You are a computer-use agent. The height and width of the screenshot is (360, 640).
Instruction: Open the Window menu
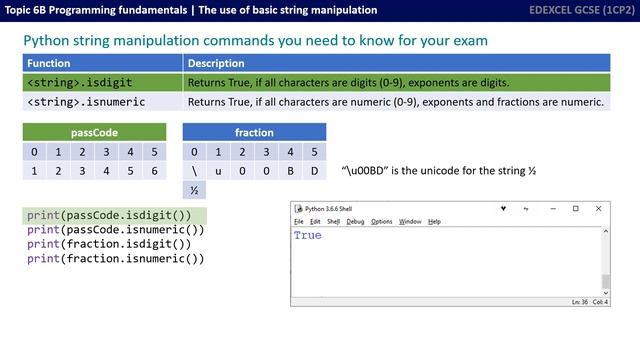(410, 222)
